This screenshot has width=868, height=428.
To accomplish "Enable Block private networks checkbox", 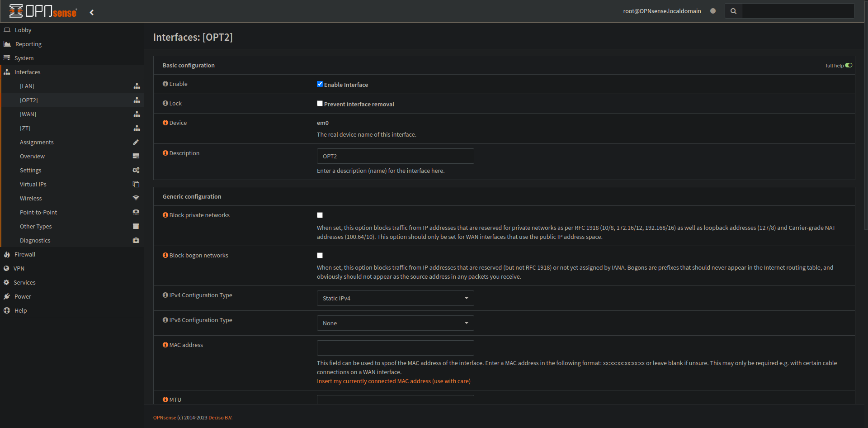I will pyautogui.click(x=320, y=215).
